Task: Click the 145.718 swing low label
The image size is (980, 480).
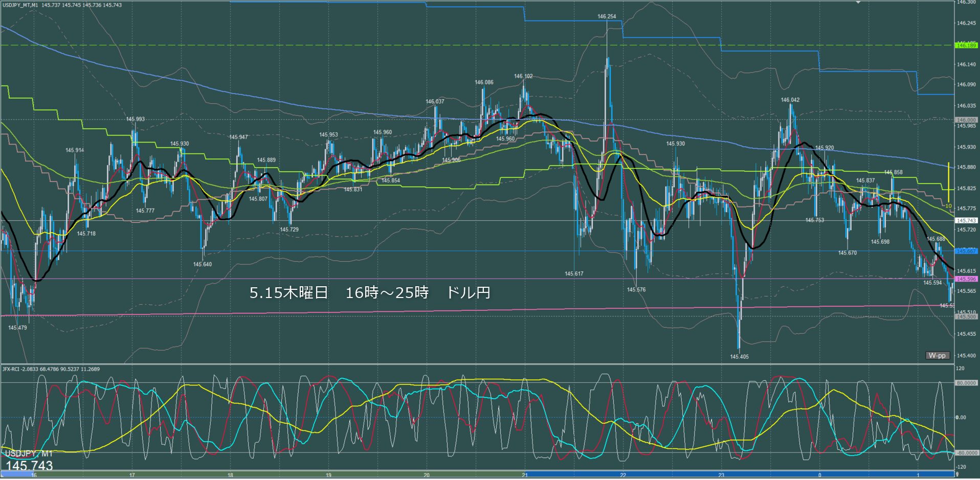Action: pyautogui.click(x=86, y=234)
